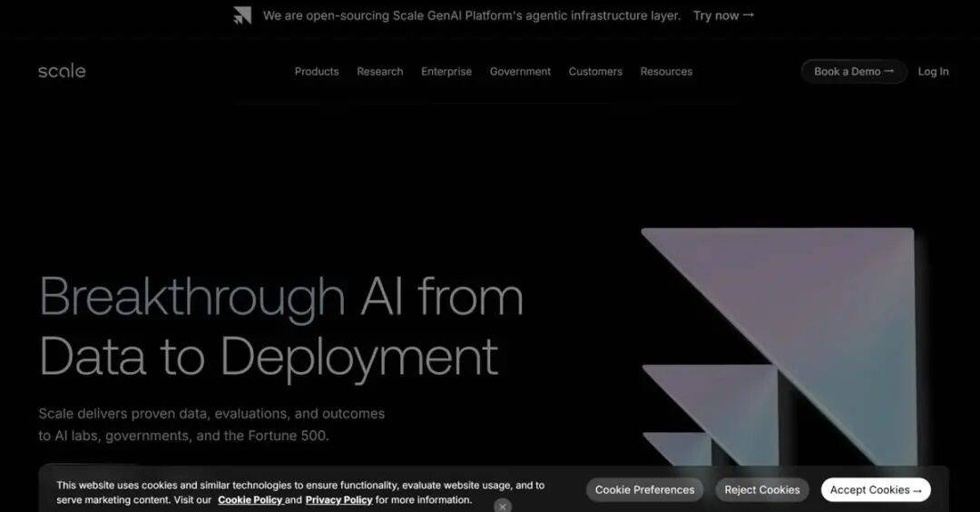Open Cookie Preferences settings

pyautogui.click(x=644, y=489)
